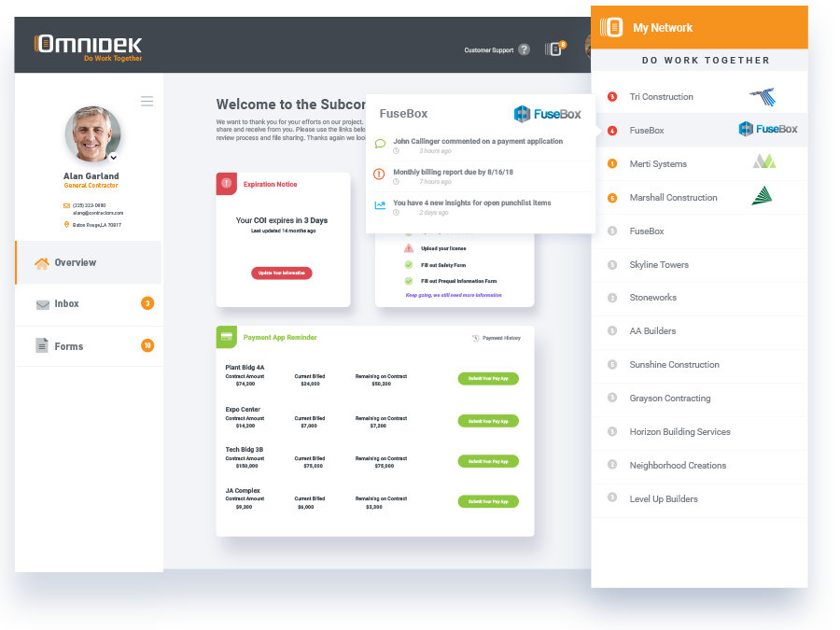The height and width of the screenshot is (630, 840).
Task: Open the John Callinger comment notification
Action: coord(481,146)
